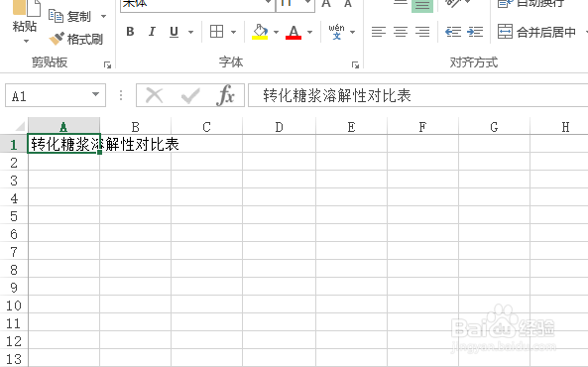Click the Name Box showing A1
Screen dimensions: 588x367
(x=48, y=95)
